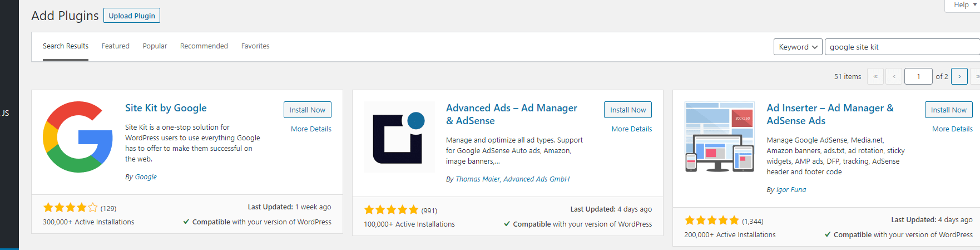Open the Popular plugins tab

[155, 46]
